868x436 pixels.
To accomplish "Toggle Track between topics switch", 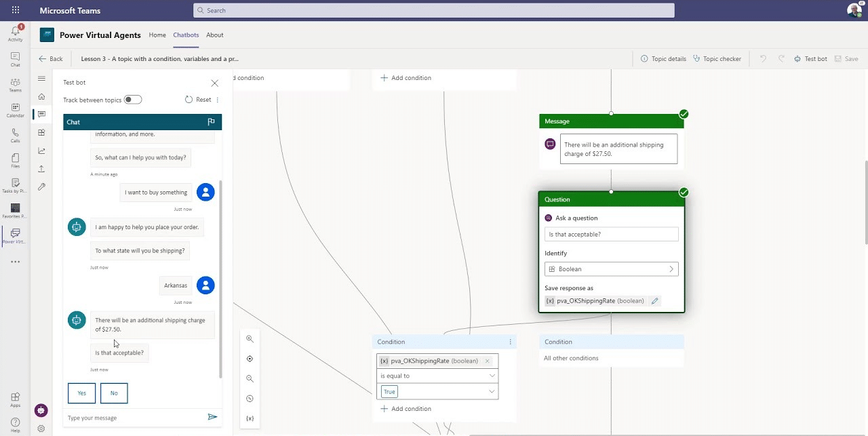I will coord(133,100).
